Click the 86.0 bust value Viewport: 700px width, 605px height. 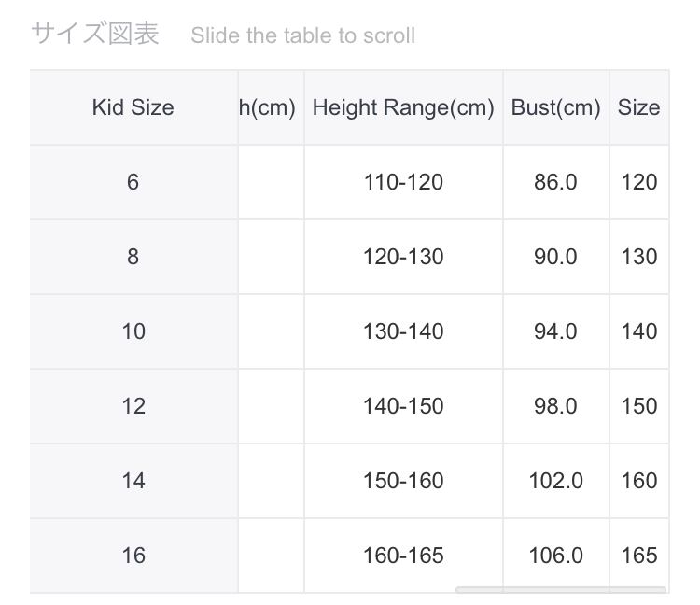tap(555, 182)
